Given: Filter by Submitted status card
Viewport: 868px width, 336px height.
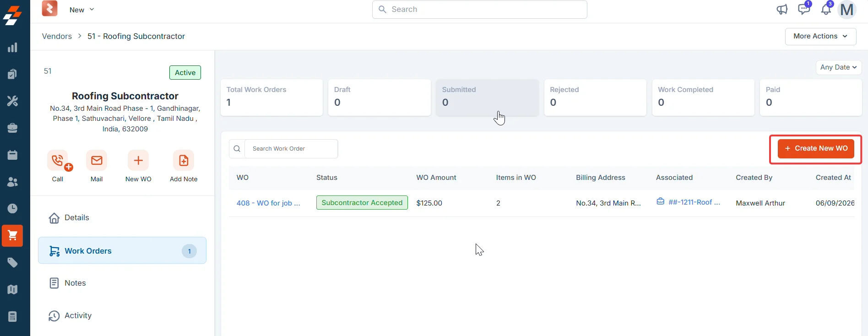Looking at the screenshot, I should point(487,98).
